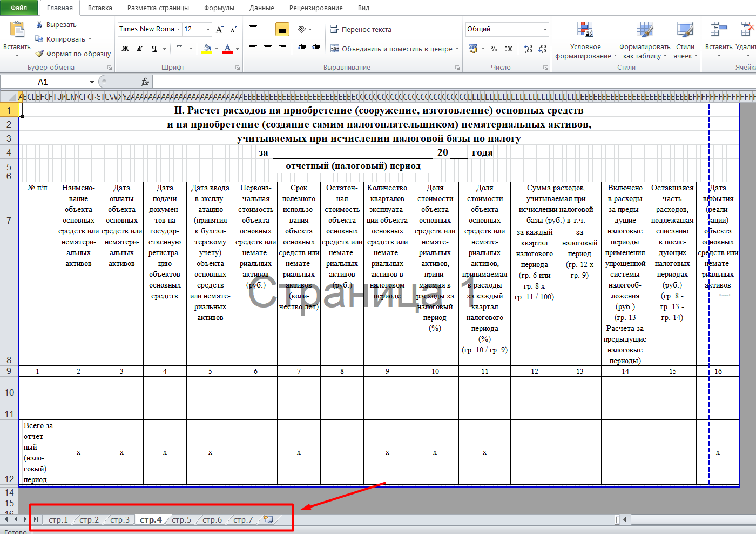The width and height of the screenshot is (756, 534).
Task: Select Format Painter (Формат по образцу)
Action: pyautogui.click(x=73, y=54)
